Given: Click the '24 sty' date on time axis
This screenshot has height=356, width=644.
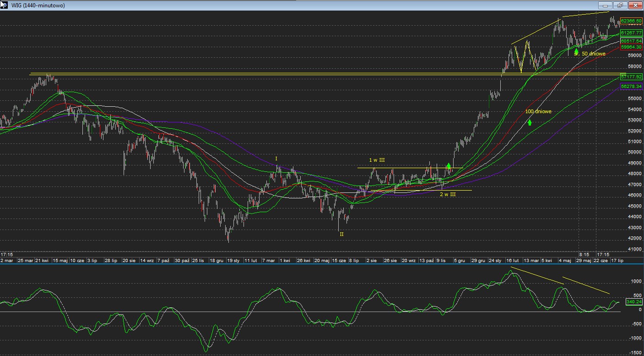Looking at the screenshot, I should click(x=494, y=260).
